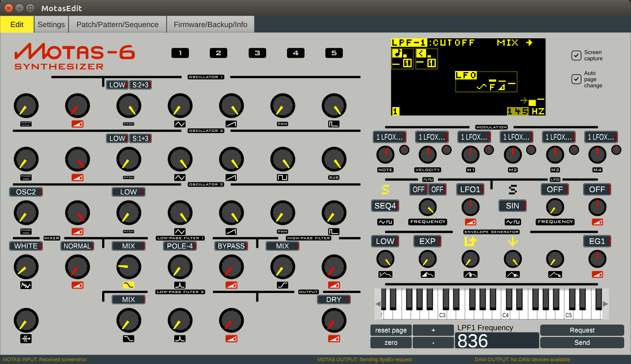Screen dimensions: 631x364
Task: Click the master pitch icon under first knob
Action: (26, 124)
